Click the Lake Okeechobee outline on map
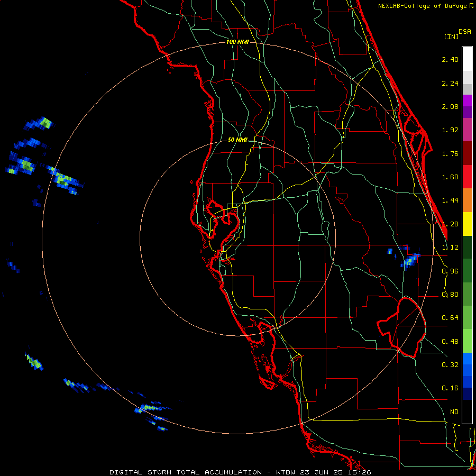The width and height of the screenshot is (476, 476). (401, 327)
